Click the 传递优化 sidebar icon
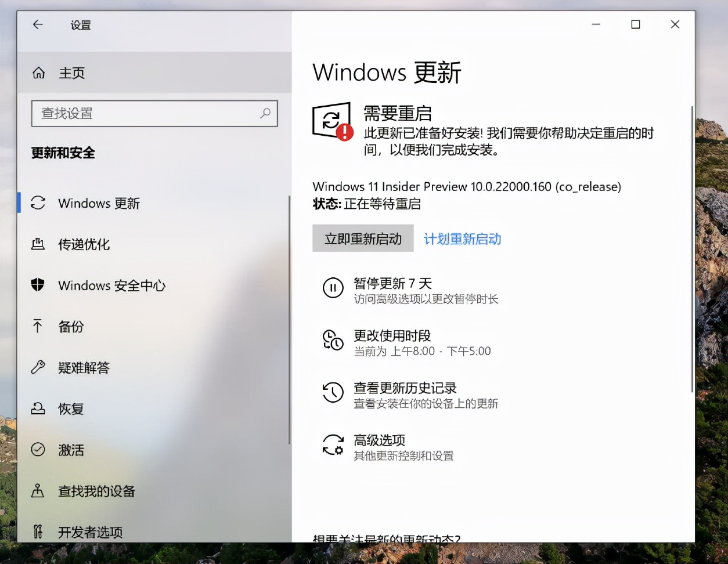The height and width of the screenshot is (564, 728). coord(38,244)
